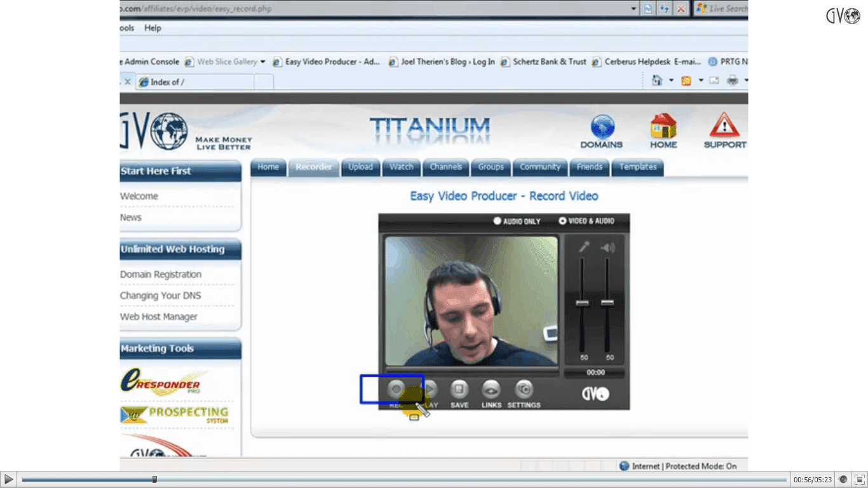This screenshot has height=488, width=868.
Task: Select the 'Index of /' browser tab
Action: 194,82
